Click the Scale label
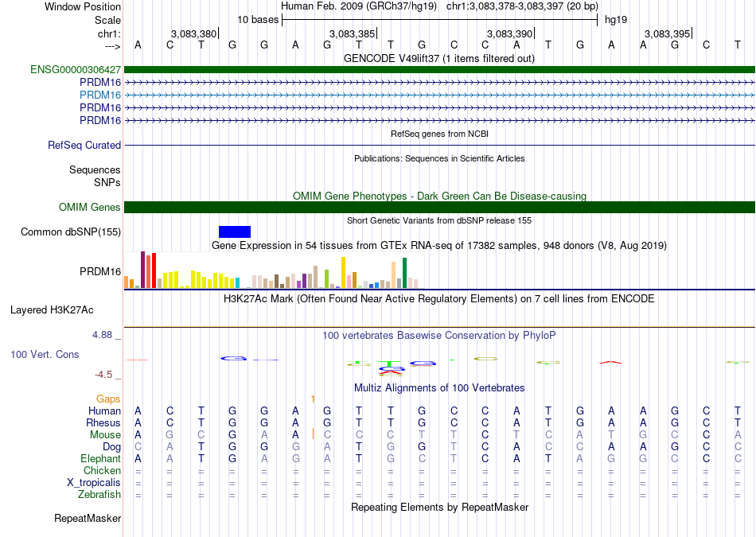 (108, 20)
